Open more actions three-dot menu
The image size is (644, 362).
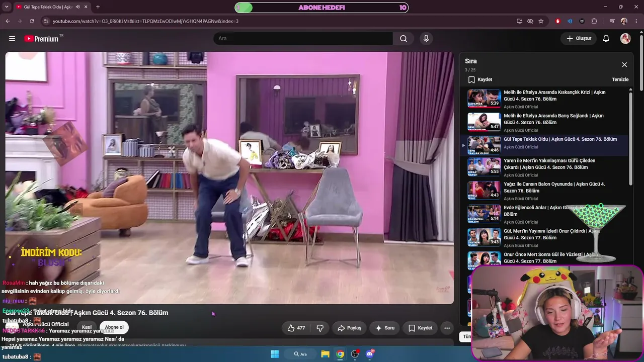click(447, 328)
